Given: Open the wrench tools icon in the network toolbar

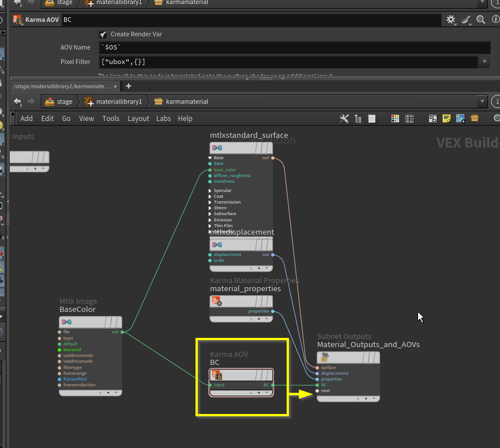Looking at the screenshot, I should point(344,119).
